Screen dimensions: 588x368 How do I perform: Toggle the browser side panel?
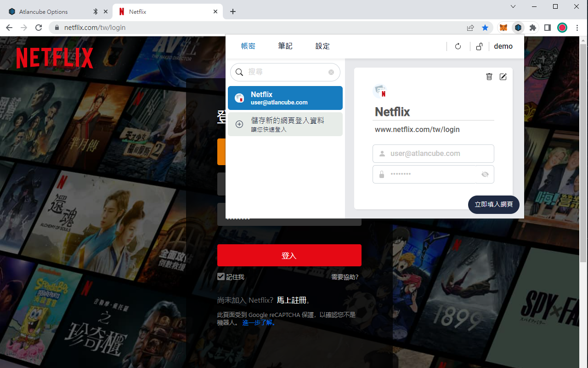548,28
